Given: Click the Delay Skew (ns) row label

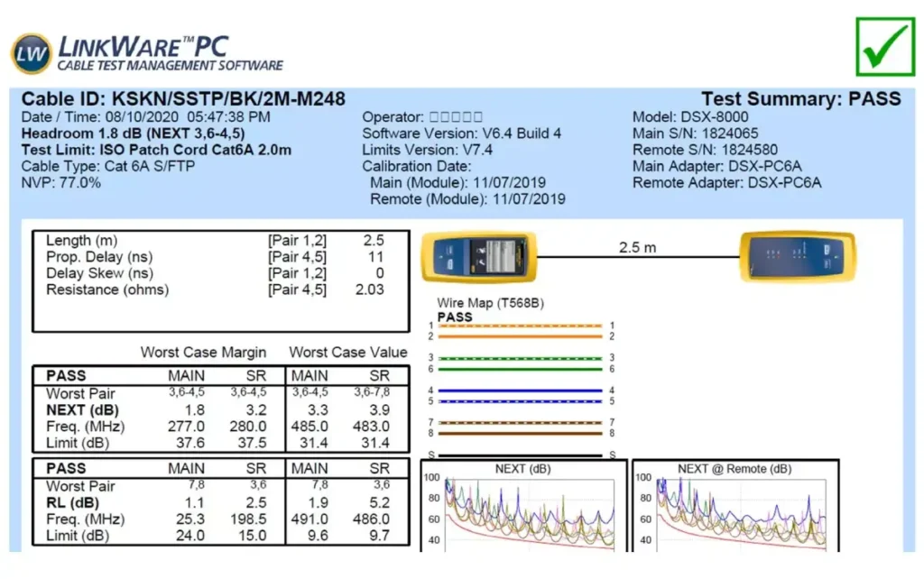Looking at the screenshot, I should pos(99,273).
